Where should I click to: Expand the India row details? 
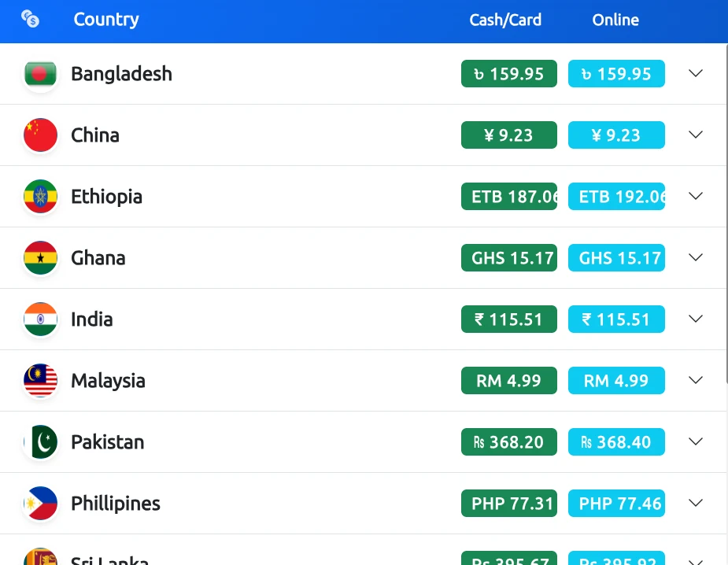pyautogui.click(x=696, y=319)
